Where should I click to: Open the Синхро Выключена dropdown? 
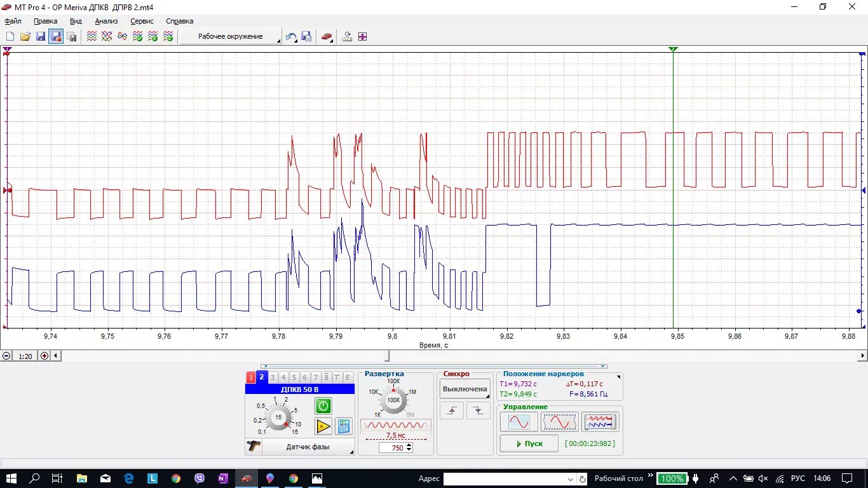pos(465,389)
